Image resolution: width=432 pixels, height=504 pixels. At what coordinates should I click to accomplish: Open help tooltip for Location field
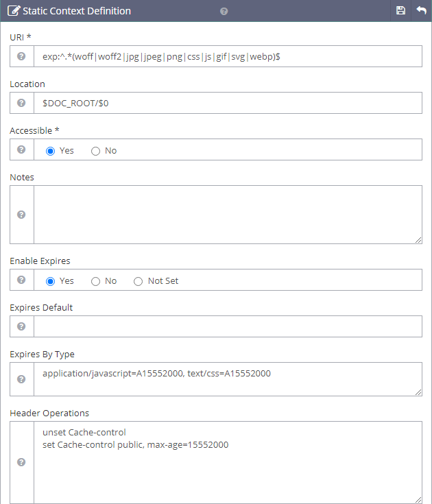coord(21,103)
